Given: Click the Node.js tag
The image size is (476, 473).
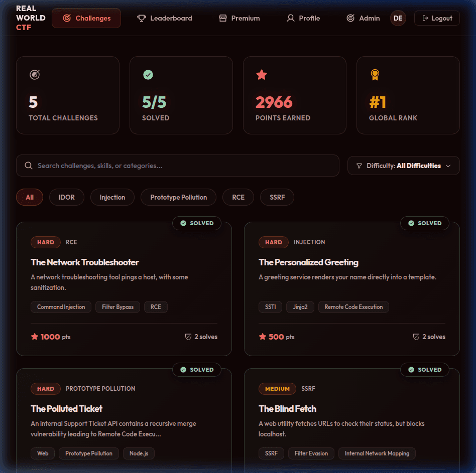Looking at the screenshot, I should pyautogui.click(x=139, y=453).
